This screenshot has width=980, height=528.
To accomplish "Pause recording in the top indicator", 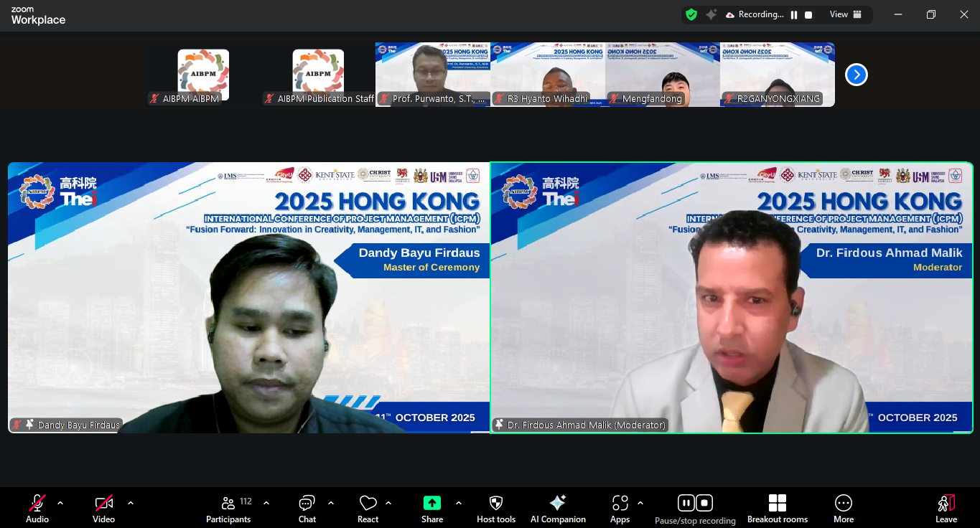I will [794, 15].
